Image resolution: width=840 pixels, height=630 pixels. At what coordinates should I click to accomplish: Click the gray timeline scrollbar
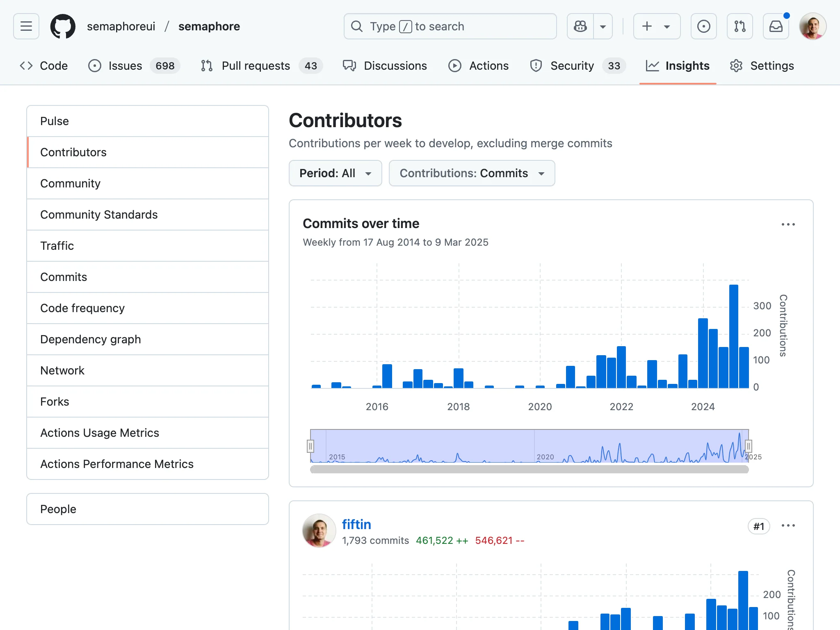[x=530, y=469]
